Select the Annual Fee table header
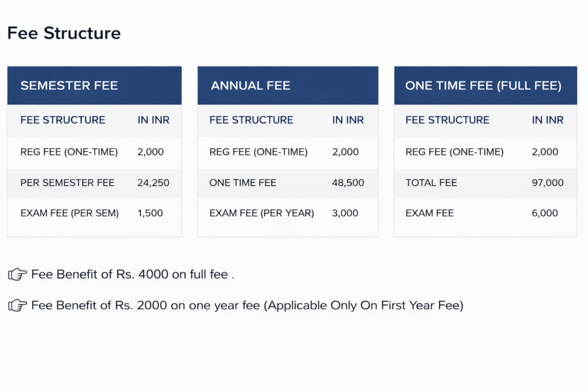588x392 pixels. [x=250, y=86]
